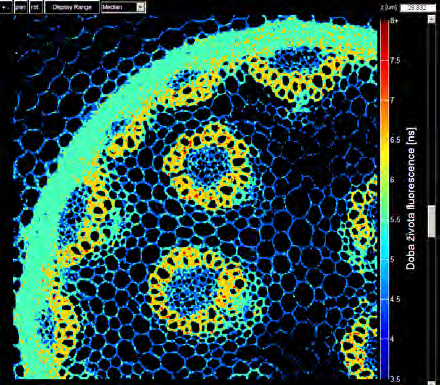Open the Median filter dropdown
The image size is (440, 385).
click(123, 7)
